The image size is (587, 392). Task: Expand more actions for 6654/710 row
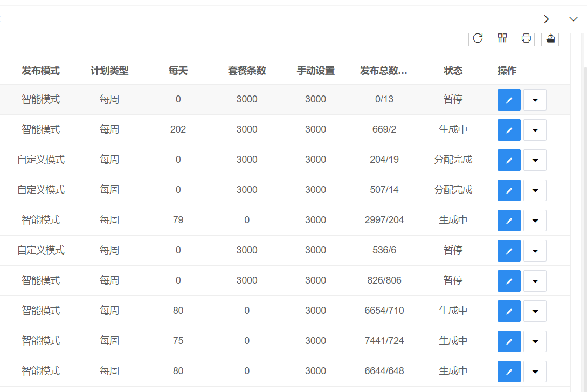pos(535,311)
